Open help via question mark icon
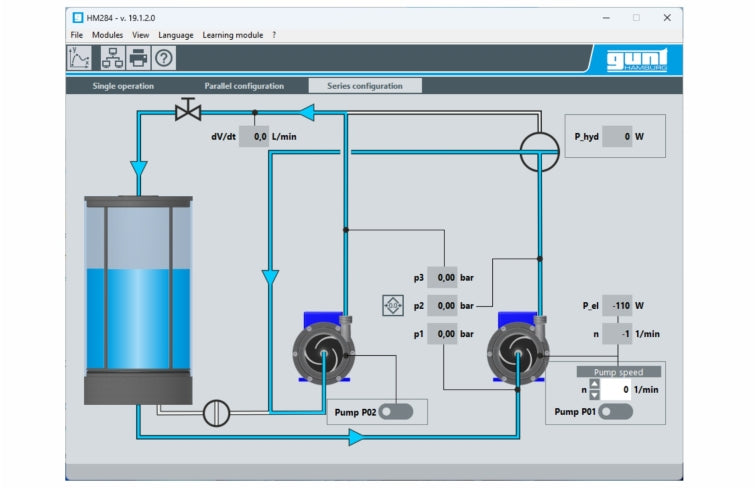Viewport: 755px width, 488px height. click(164, 58)
